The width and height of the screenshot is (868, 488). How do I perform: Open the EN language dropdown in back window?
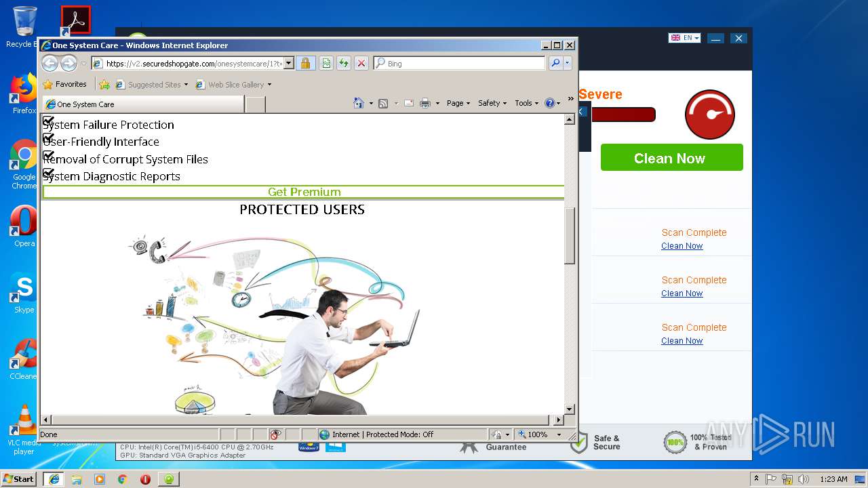(684, 38)
